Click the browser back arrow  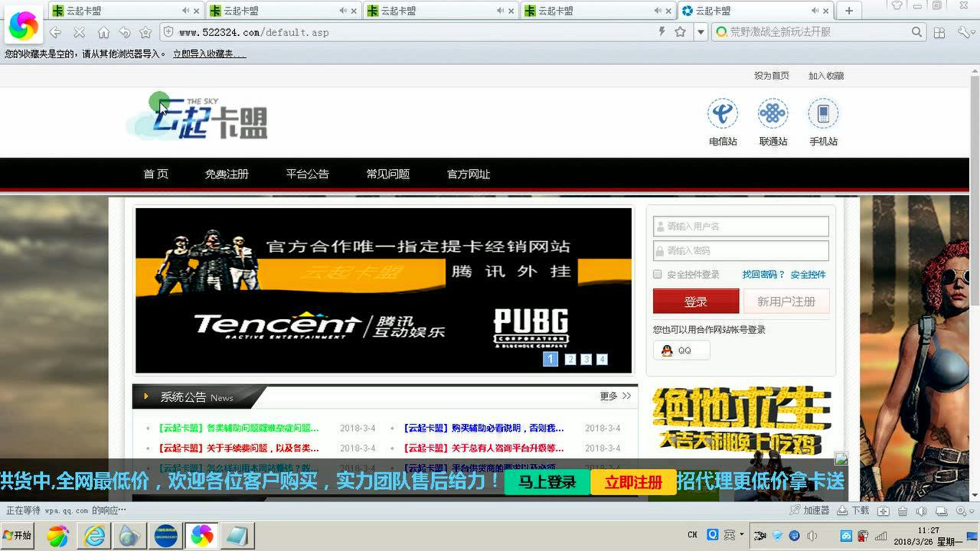pos(55,32)
